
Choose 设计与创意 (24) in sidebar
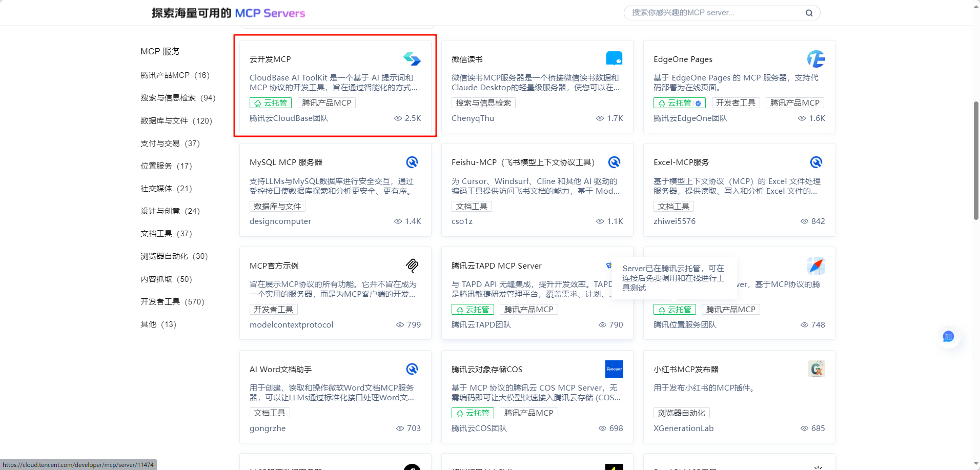(x=170, y=211)
